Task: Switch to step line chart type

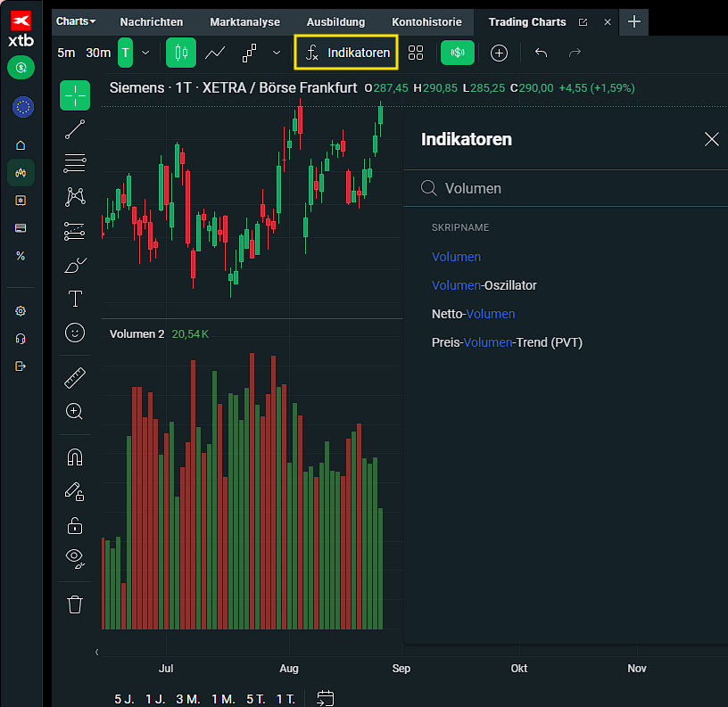Action: (249, 53)
